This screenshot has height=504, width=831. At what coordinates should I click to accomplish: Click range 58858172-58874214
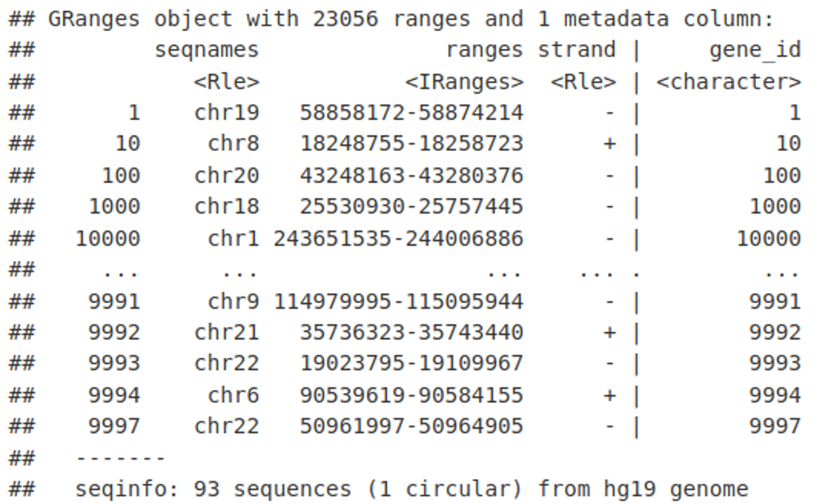click(411, 113)
